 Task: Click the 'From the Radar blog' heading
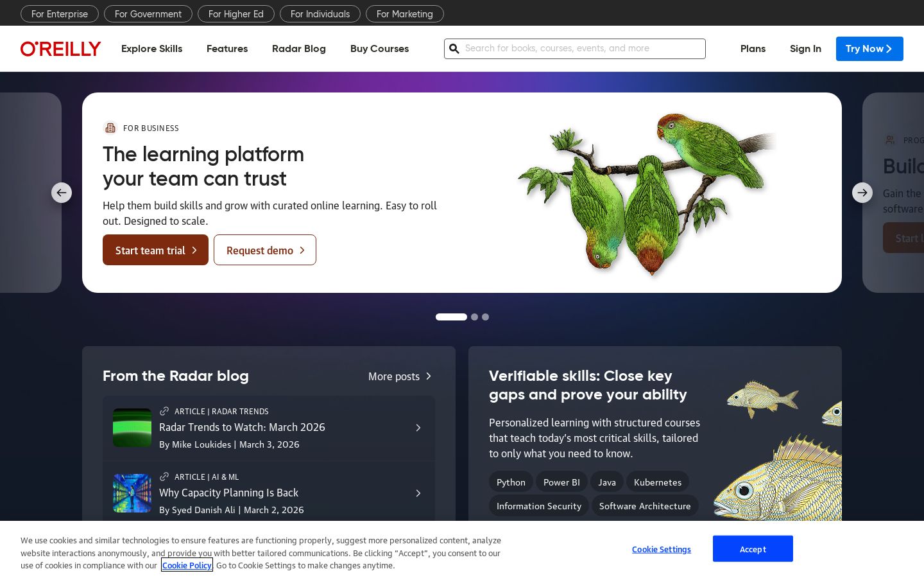[176, 376]
